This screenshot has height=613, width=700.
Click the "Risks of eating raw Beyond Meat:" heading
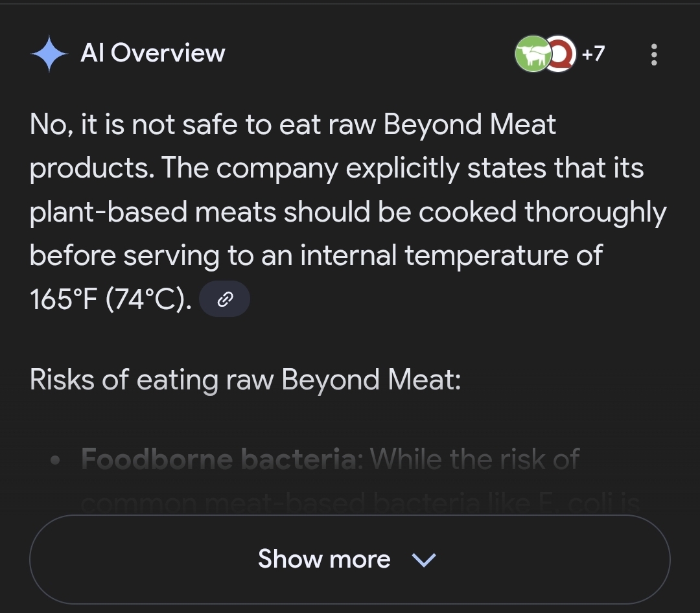click(x=245, y=380)
